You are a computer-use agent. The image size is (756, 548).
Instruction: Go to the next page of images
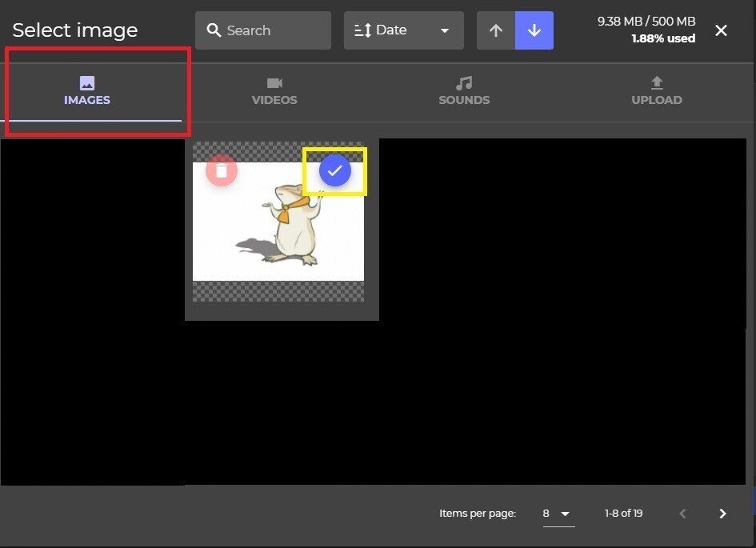[x=722, y=514]
